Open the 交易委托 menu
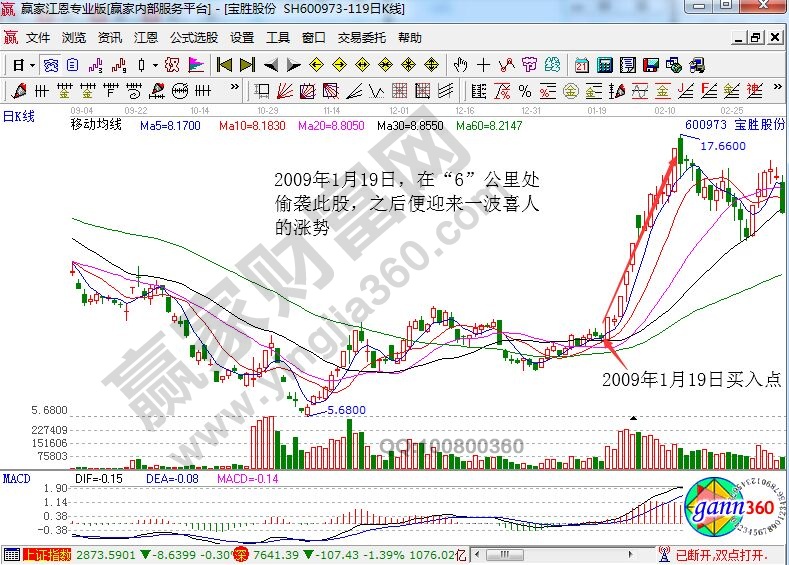 pyautogui.click(x=361, y=38)
